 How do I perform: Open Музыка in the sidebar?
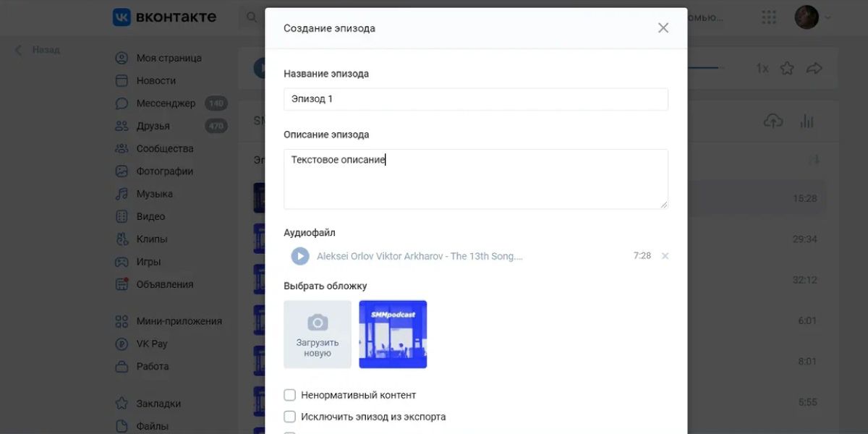[x=154, y=194]
